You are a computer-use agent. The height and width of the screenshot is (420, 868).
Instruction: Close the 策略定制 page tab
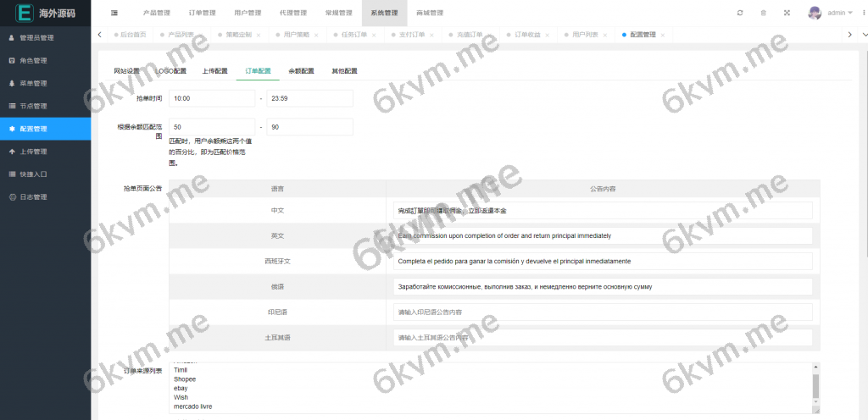[x=259, y=35]
